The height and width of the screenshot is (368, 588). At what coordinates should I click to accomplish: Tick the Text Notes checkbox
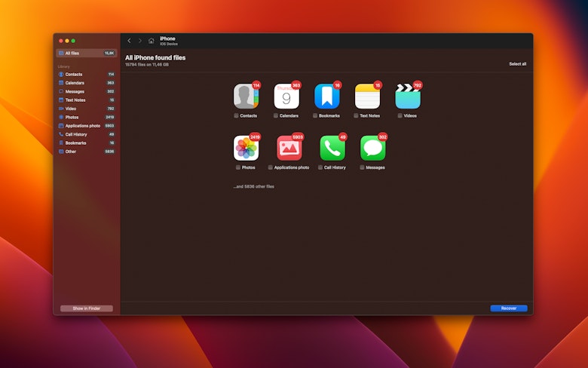pyautogui.click(x=356, y=115)
